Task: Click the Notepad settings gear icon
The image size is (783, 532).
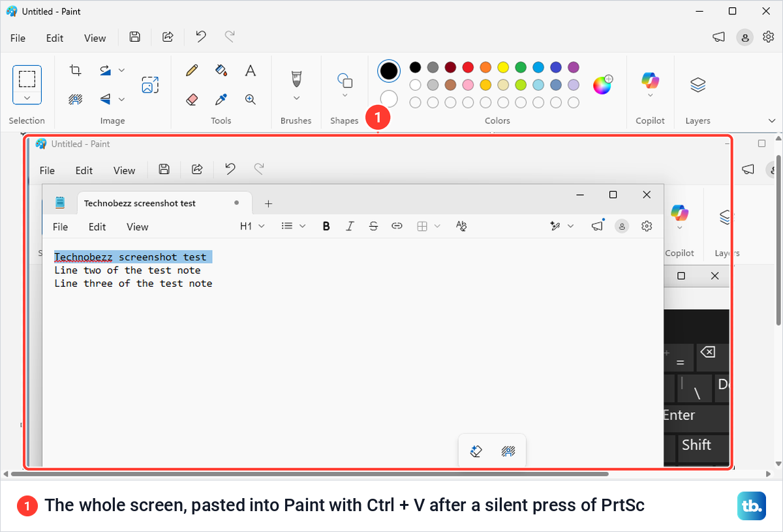Action: (647, 226)
